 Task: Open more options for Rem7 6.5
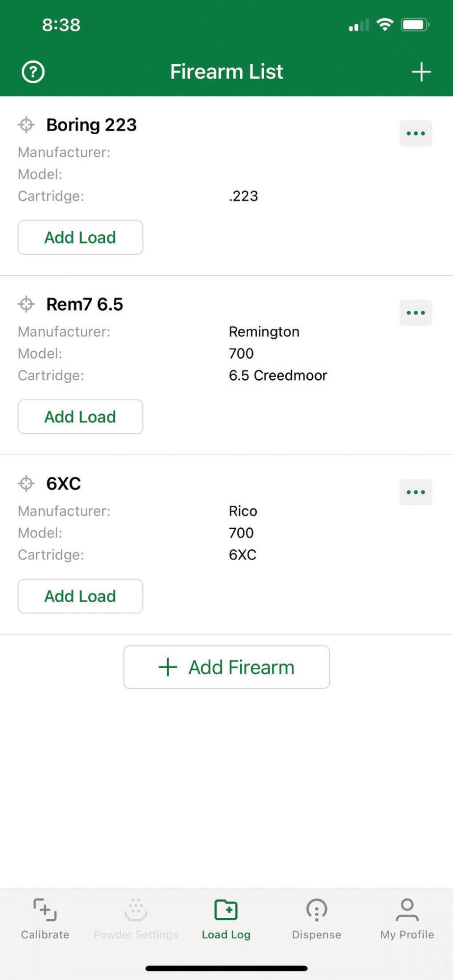tap(416, 313)
